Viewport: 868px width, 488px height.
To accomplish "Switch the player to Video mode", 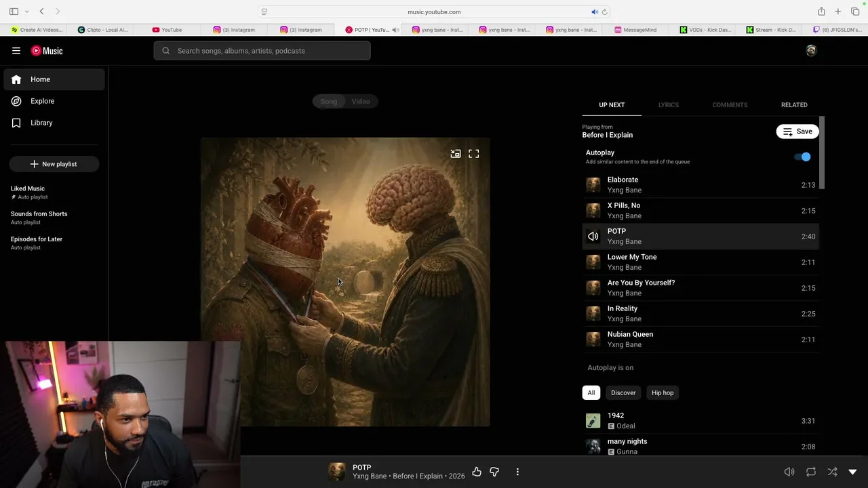I will pos(361,102).
